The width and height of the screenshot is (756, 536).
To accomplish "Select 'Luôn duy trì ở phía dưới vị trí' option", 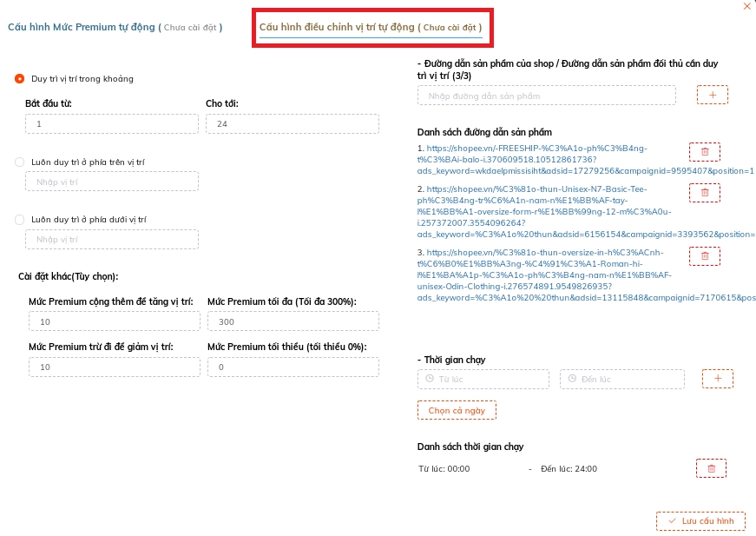I will coord(20,220).
